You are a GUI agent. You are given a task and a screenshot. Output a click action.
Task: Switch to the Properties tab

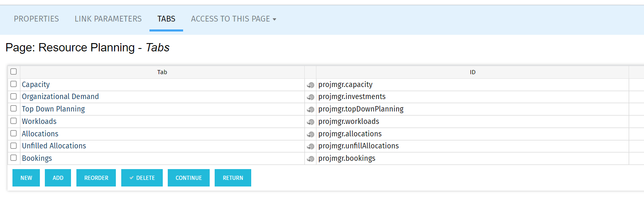(37, 19)
